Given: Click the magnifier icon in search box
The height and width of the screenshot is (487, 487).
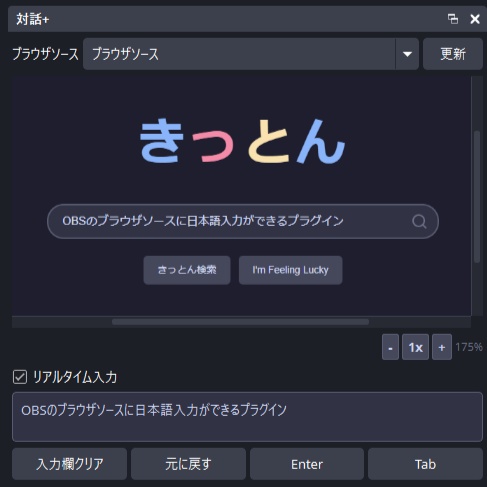Looking at the screenshot, I should click(419, 221).
